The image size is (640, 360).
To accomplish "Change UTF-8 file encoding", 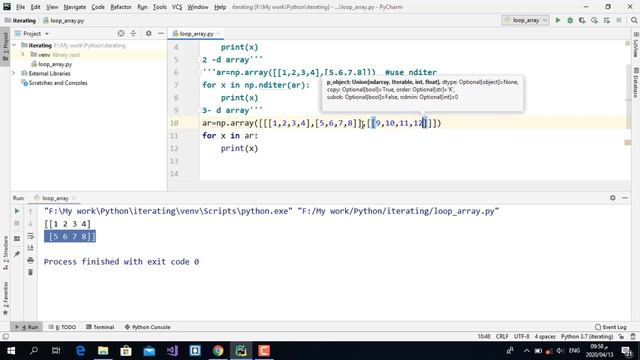I will tap(522, 336).
